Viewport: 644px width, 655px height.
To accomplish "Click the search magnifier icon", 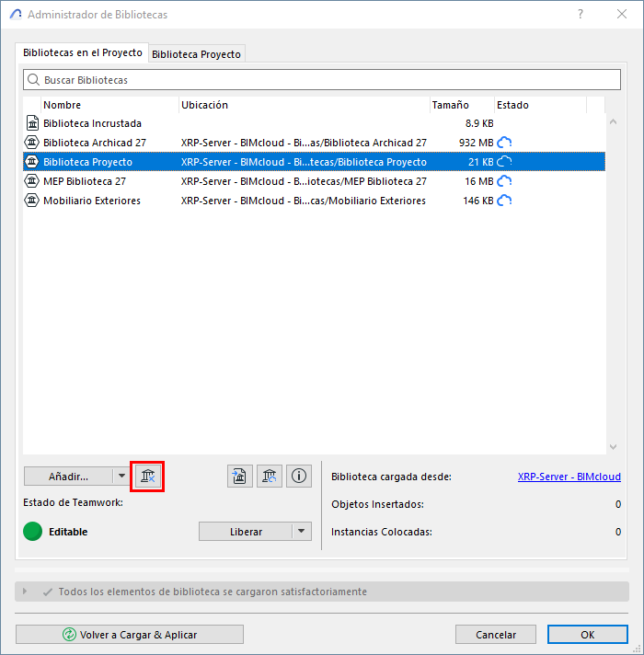I will click(33, 80).
